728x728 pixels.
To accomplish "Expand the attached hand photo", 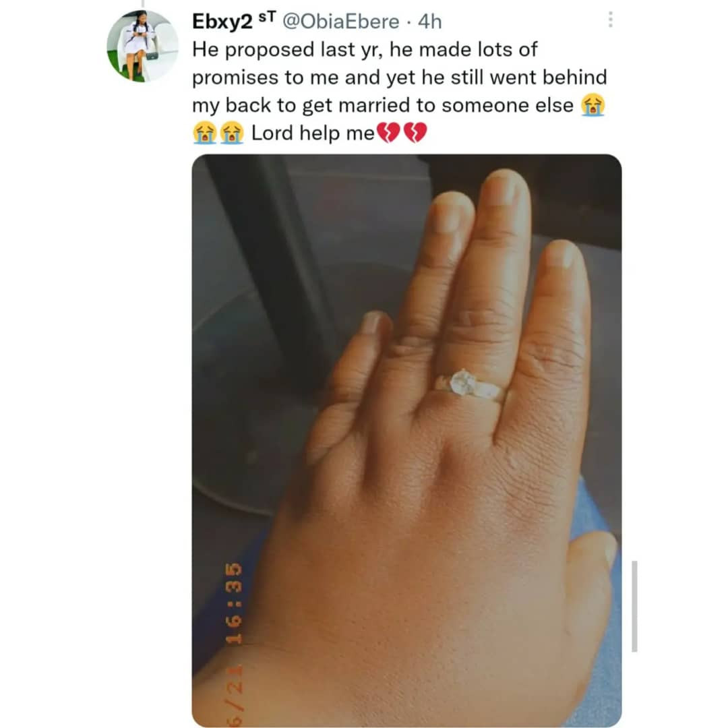I will tap(406, 440).
